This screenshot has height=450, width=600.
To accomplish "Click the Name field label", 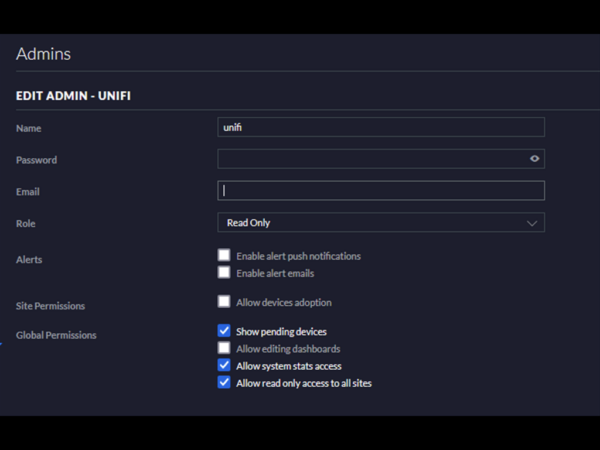I will tap(29, 128).
